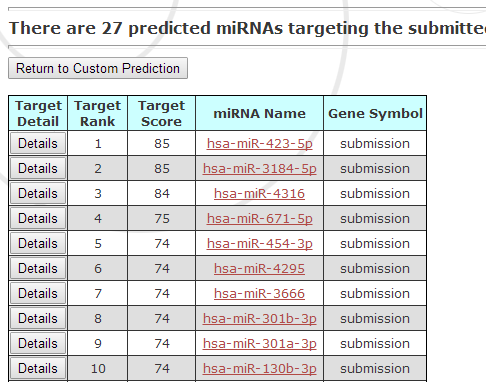This screenshot has width=486, height=382.
Task: Visit the hsa-miR-301b-3p link
Action: point(260,319)
